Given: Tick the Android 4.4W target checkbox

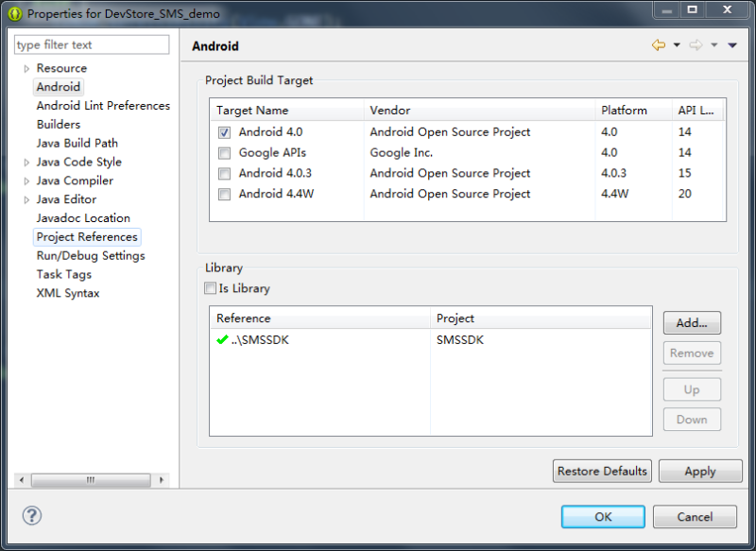Looking at the screenshot, I should (x=224, y=195).
